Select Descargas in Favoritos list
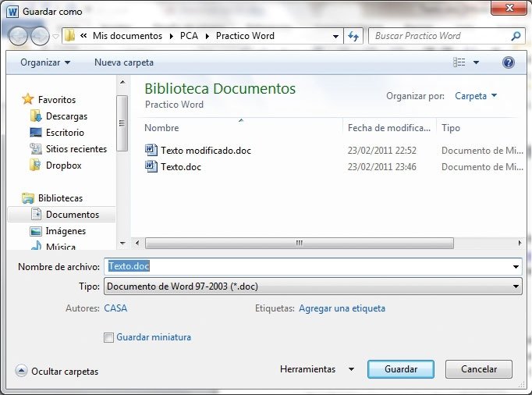The height and width of the screenshot is (395, 532). pyautogui.click(x=66, y=116)
